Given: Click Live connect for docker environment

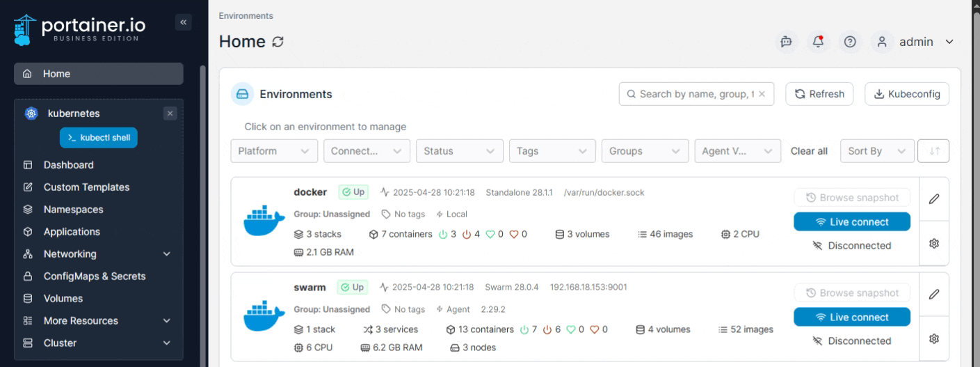Looking at the screenshot, I should (x=851, y=222).
